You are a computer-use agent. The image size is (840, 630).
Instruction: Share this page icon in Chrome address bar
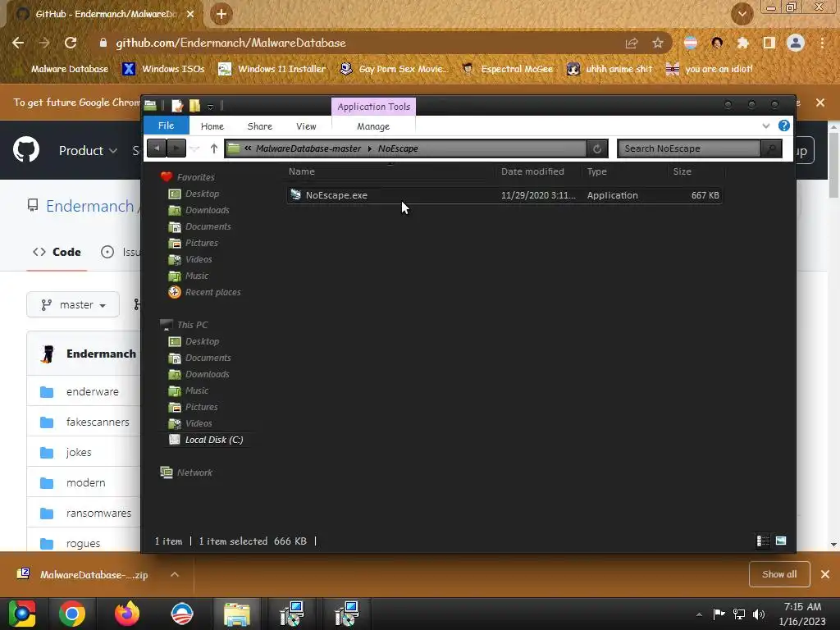(x=632, y=43)
